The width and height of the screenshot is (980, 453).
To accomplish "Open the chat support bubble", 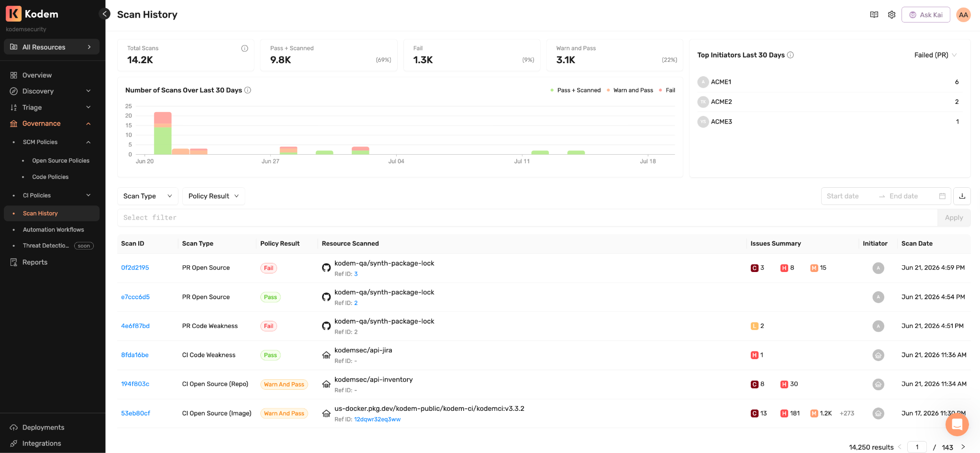I will click(957, 424).
